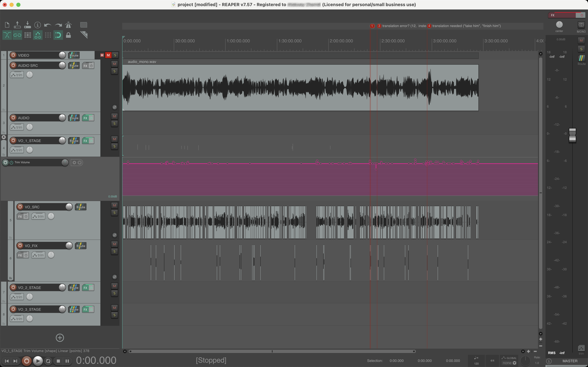Click marker 4 'translation needed'
The height and width of the screenshot is (367, 588).
coord(429,26)
